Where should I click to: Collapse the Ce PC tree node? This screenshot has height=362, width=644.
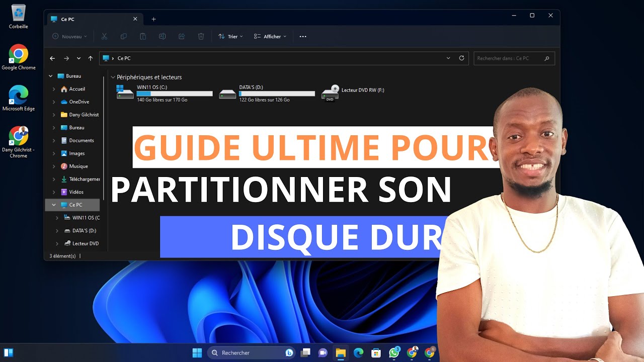coord(54,205)
